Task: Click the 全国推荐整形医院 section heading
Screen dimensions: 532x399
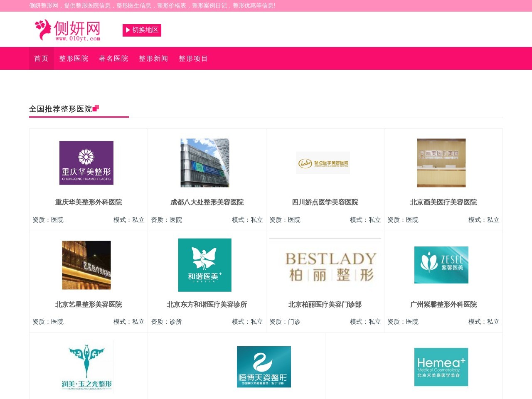Action: point(61,109)
